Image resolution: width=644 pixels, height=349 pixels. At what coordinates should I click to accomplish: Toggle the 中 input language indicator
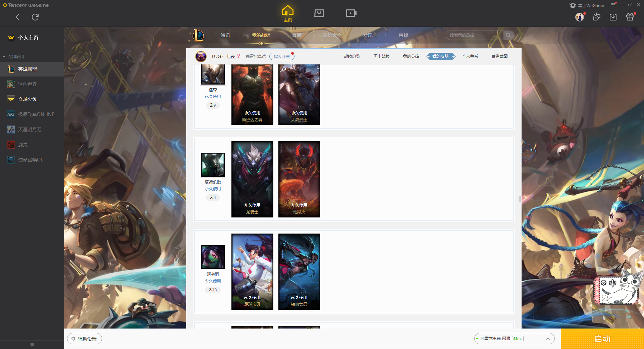(612, 283)
